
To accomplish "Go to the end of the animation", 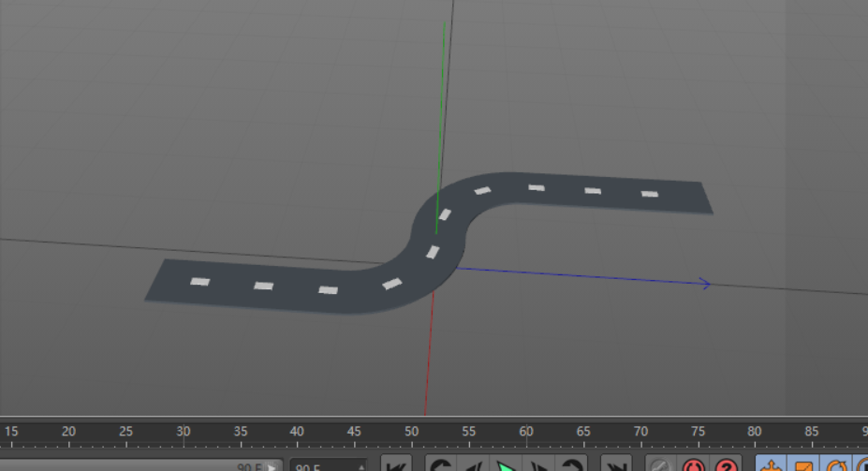I will tap(615, 464).
